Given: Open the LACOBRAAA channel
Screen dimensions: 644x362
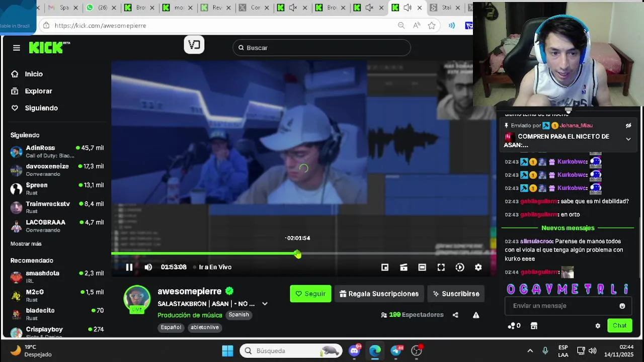Looking at the screenshot, I should [57, 226].
